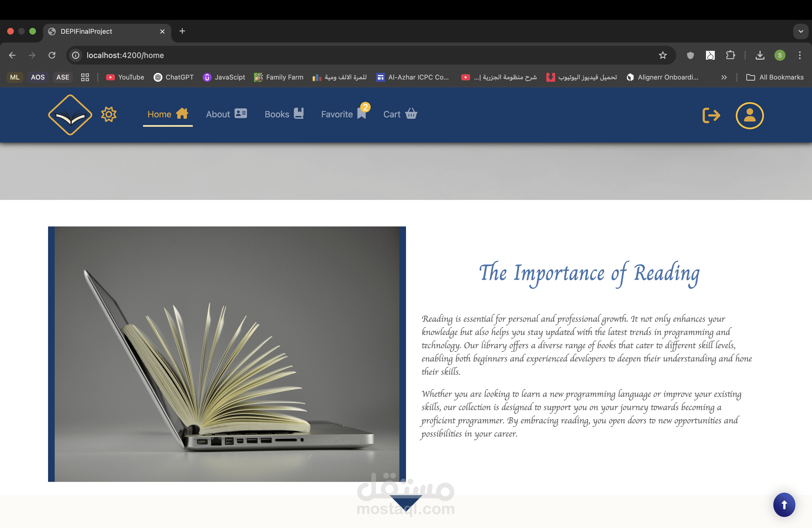
Task: Open the JavaScipt bookmark
Action: [x=224, y=77]
